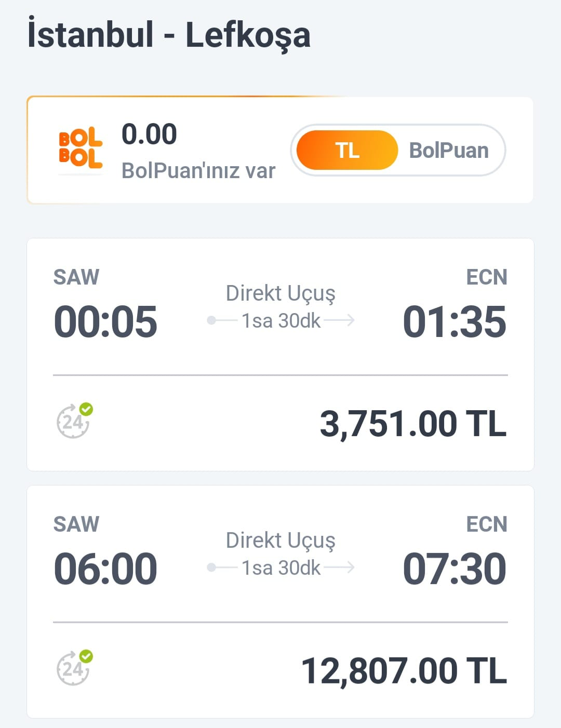Image resolution: width=561 pixels, height=728 pixels.
Task: Tap the 00:05 departure time
Action: pos(105,322)
